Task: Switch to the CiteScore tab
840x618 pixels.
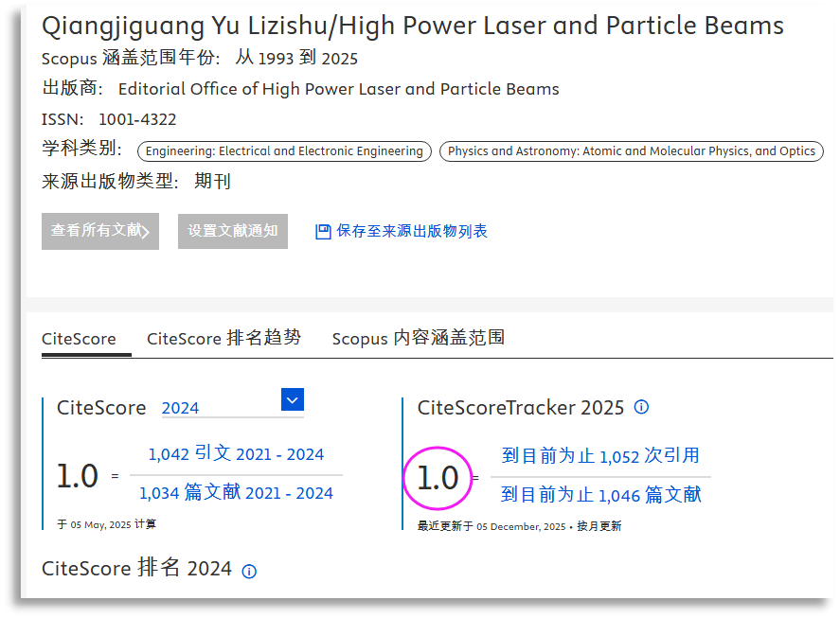Action: pyautogui.click(x=79, y=339)
